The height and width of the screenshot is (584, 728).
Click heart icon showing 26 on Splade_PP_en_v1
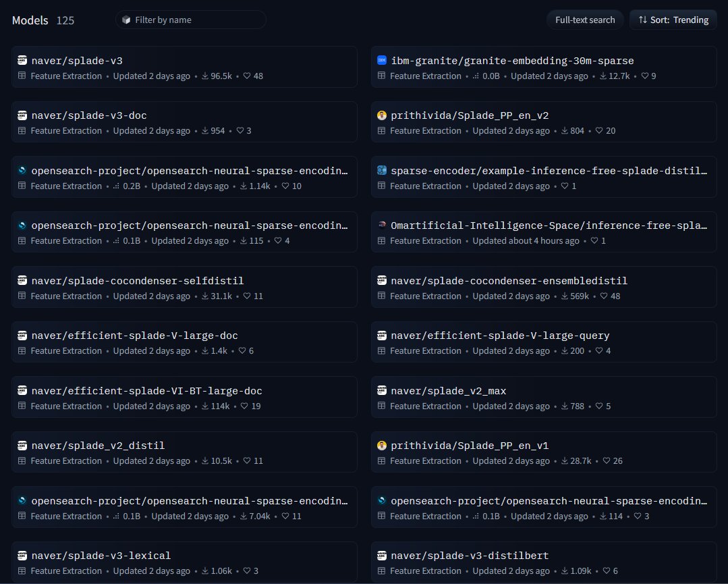607,461
